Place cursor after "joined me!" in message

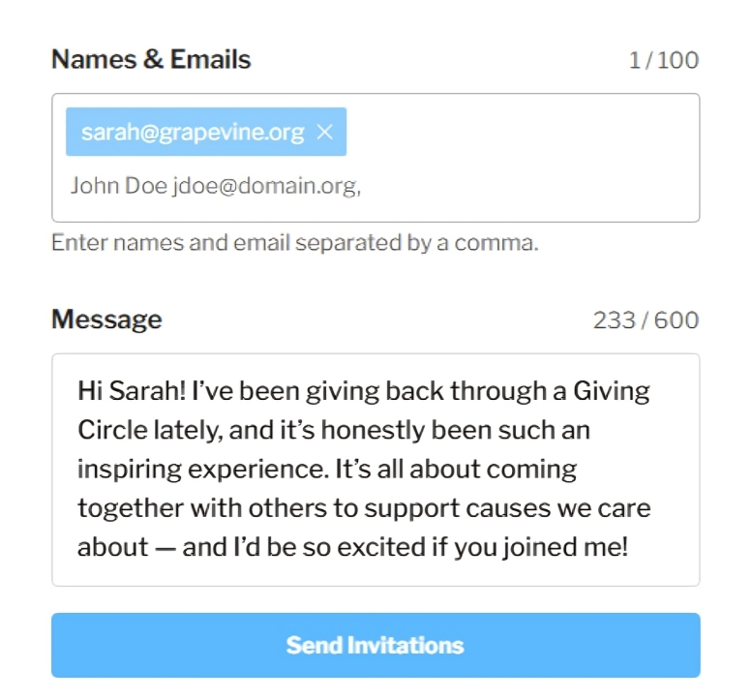[630, 547]
